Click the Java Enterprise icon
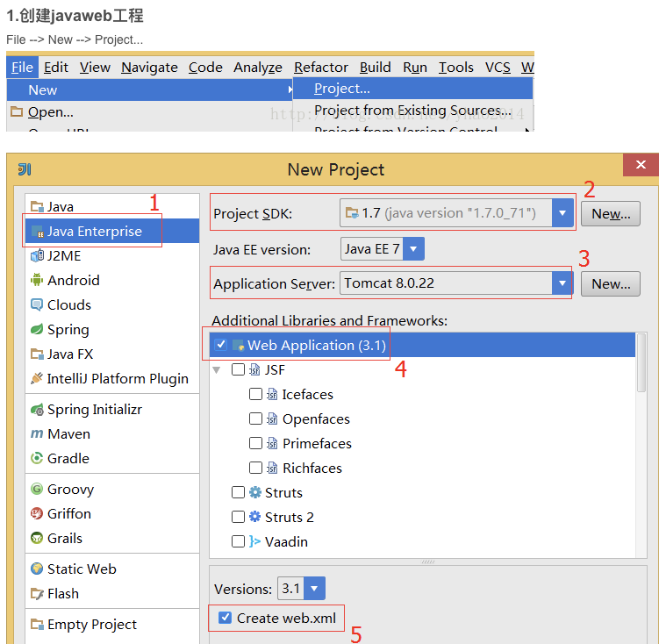 coord(37,232)
